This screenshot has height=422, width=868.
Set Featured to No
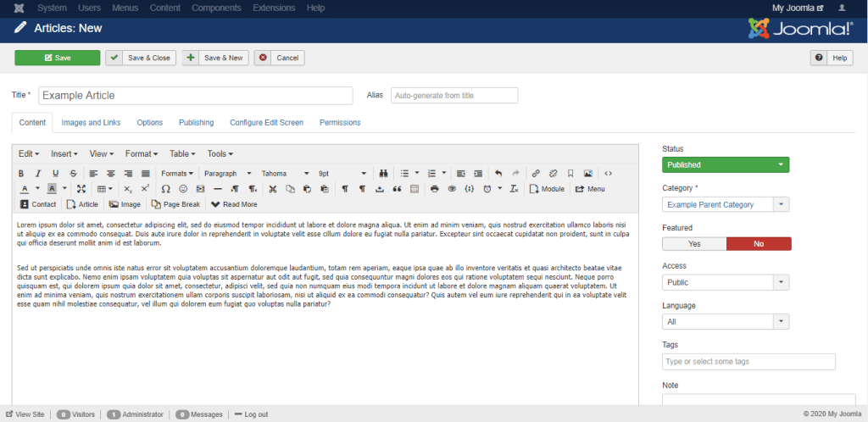pos(759,244)
